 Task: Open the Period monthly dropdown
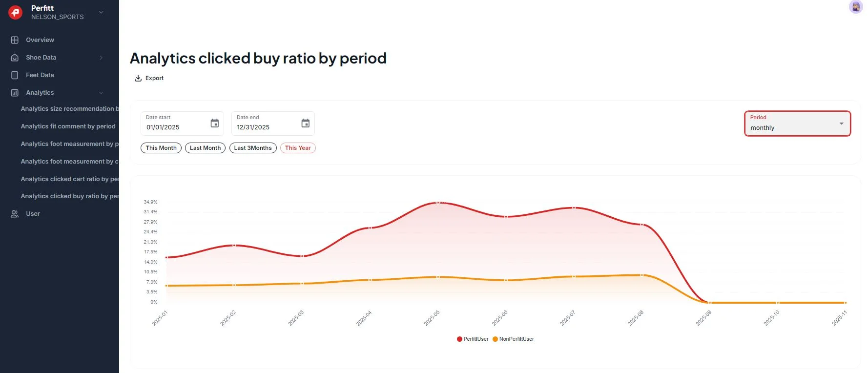click(797, 124)
